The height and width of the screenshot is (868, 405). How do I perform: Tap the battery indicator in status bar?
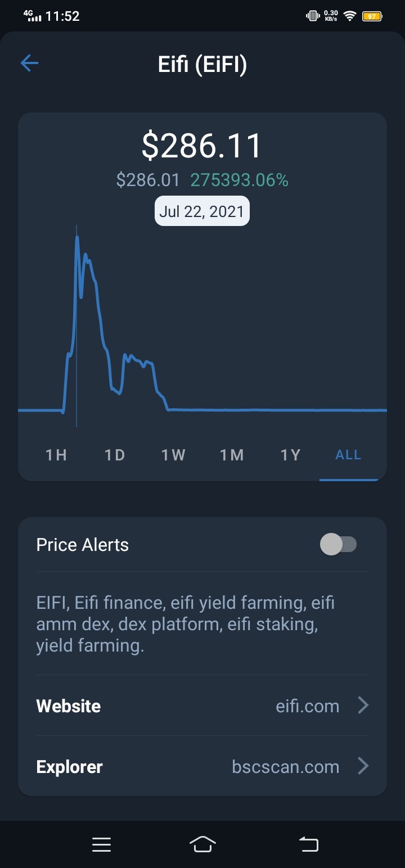pyautogui.click(x=372, y=16)
